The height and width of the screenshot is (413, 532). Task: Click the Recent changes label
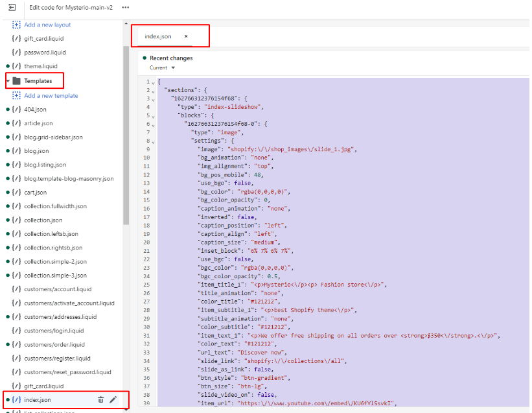click(x=171, y=58)
